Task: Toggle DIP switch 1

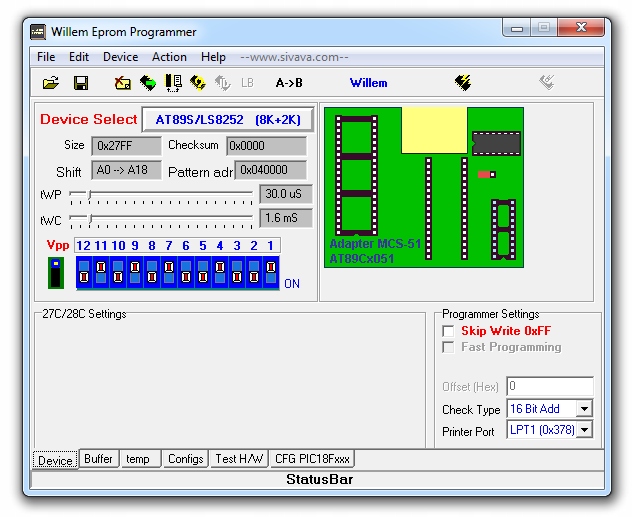Action: coord(271,272)
